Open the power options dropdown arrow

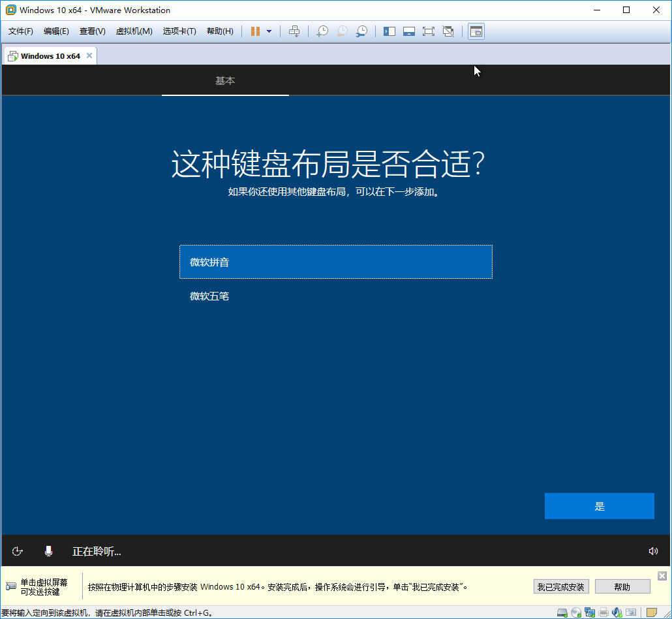pos(269,31)
